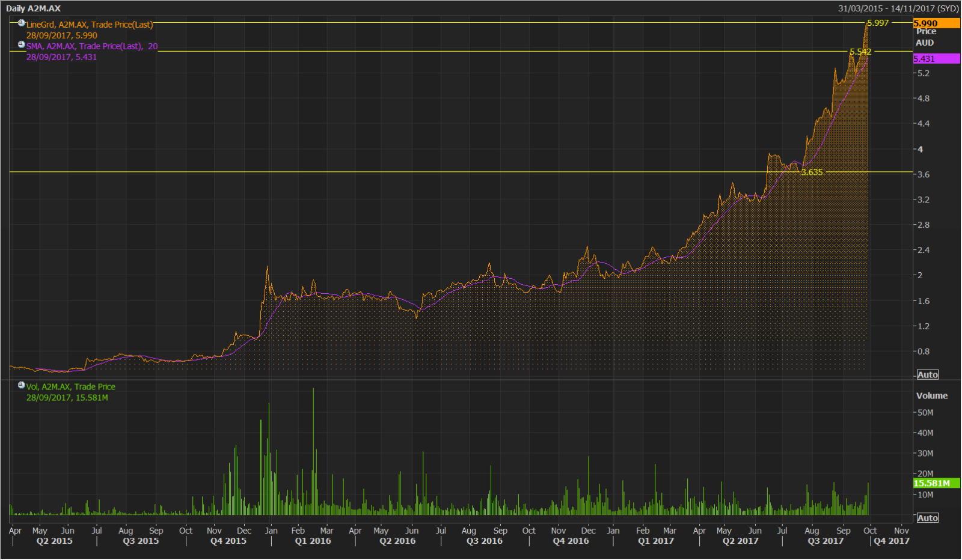Click the Q3 2016 quarter label
This screenshot has height=560, width=962.
485,541
